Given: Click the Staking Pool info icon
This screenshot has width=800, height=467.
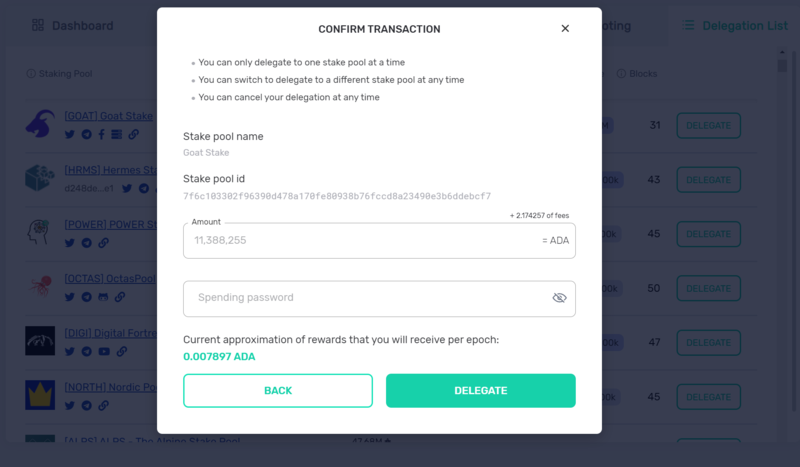Looking at the screenshot, I should pyautogui.click(x=31, y=73).
